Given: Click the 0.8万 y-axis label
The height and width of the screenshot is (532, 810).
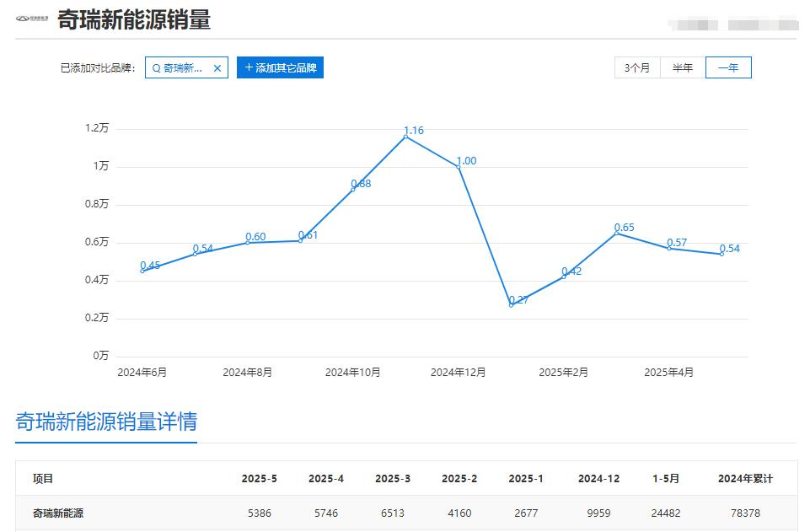Looking at the screenshot, I should point(97,204).
